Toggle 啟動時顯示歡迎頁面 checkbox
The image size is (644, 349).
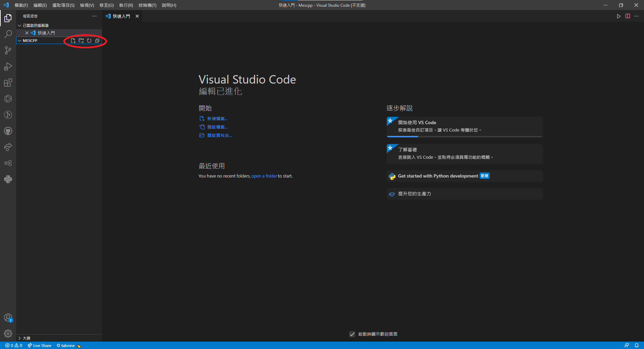(352, 334)
